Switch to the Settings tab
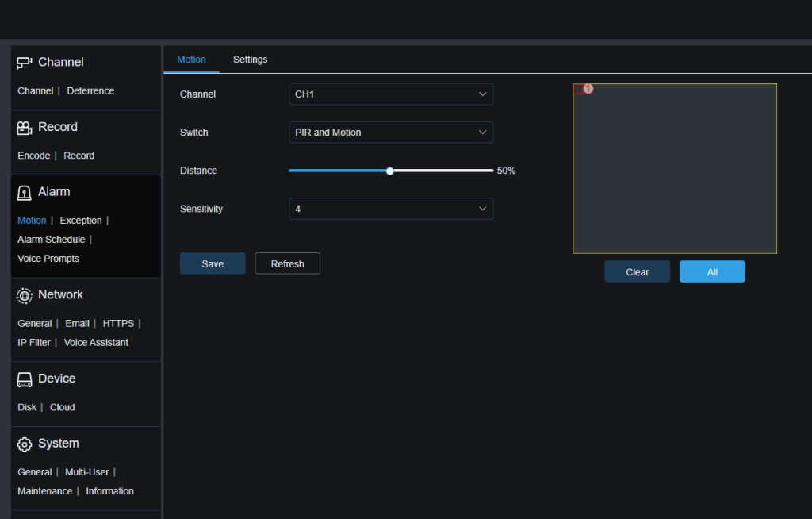The image size is (812, 519). (x=250, y=60)
